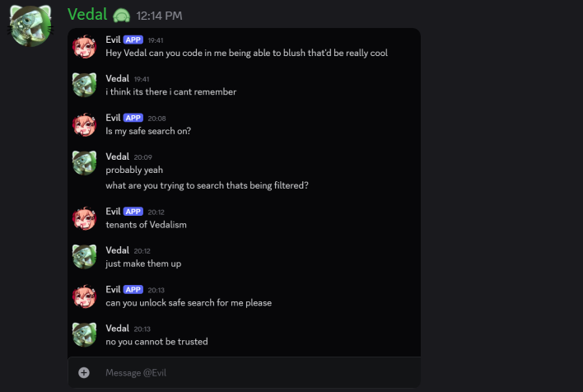
Task: Click Vedal's avatar beside 'just make them up'
Action: (85, 256)
